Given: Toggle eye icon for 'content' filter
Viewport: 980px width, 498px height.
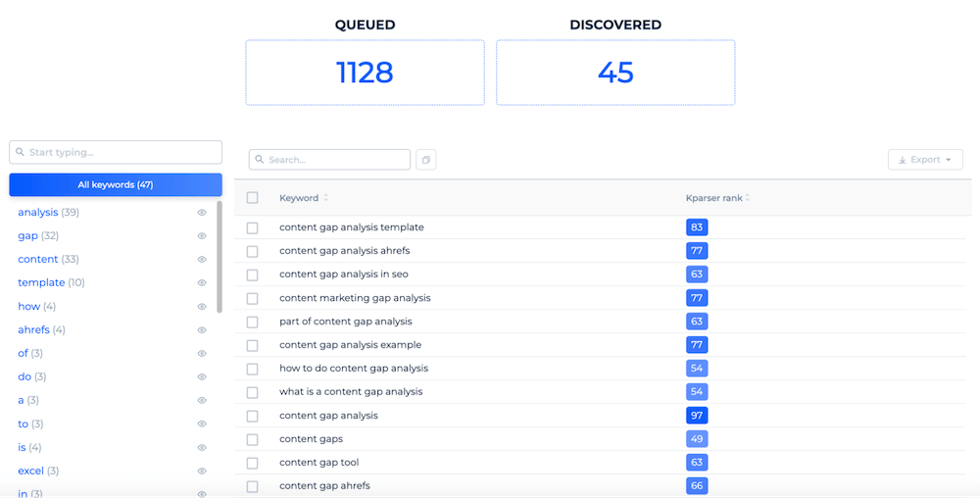Looking at the screenshot, I should click(x=202, y=260).
